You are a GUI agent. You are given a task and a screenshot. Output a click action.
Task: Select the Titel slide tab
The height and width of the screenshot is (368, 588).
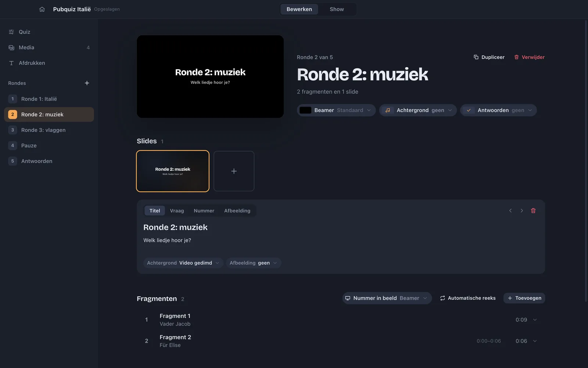pyautogui.click(x=155, y=210)
